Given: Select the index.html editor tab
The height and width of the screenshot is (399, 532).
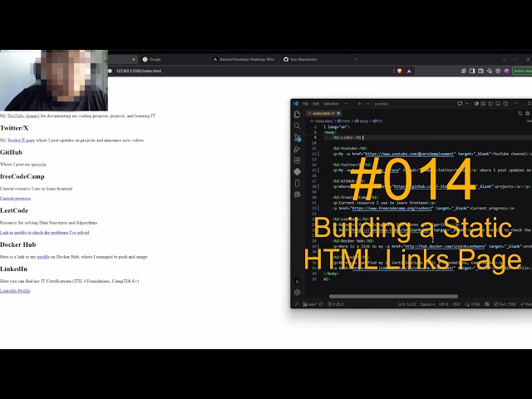Looking at the screenshot, I should click(322, 113).
